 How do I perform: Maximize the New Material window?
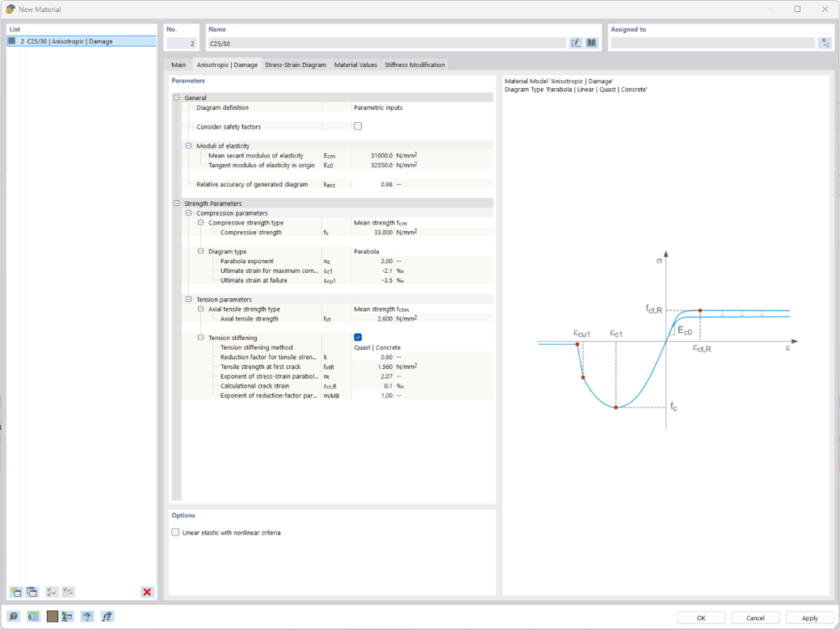(x=797, y=9)
